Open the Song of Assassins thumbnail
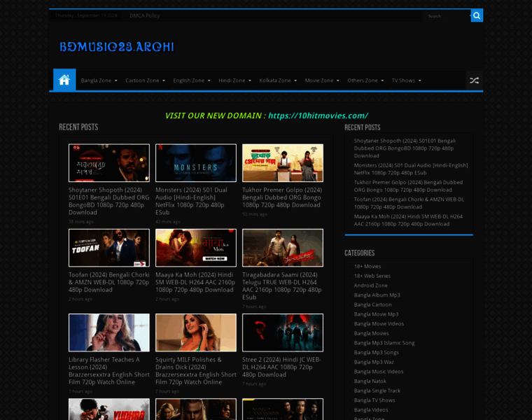 (x=283, y=409)
